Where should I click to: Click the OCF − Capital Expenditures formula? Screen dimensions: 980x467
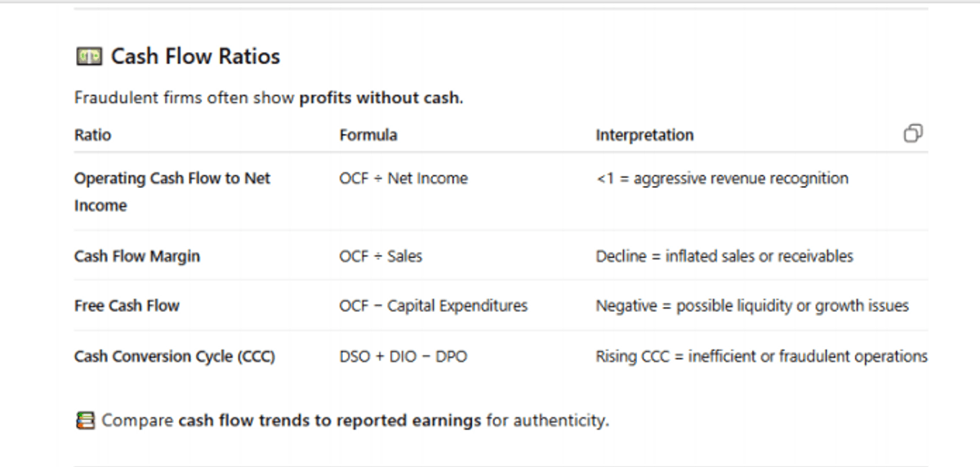click(x=433, y=306)
